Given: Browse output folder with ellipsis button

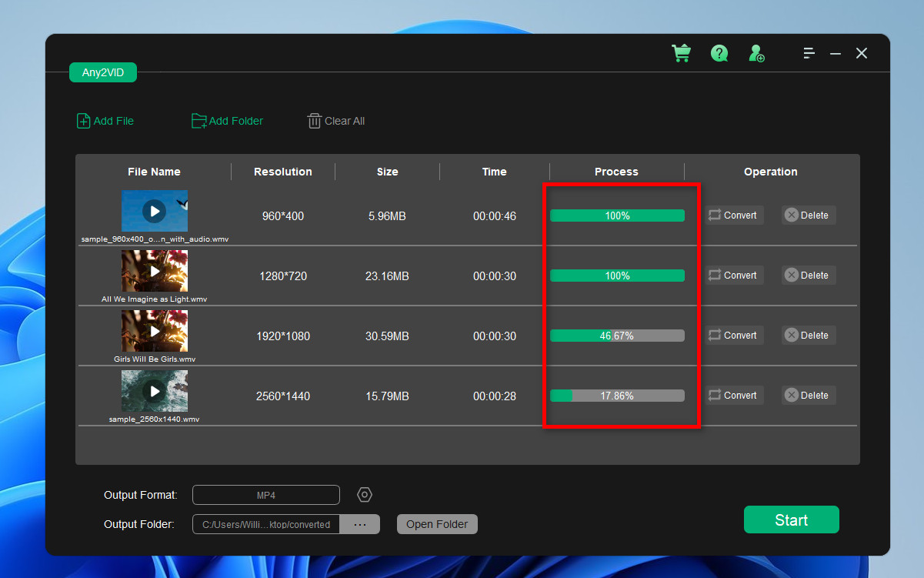Looking at the screenshot, I should tap(360, 524).
